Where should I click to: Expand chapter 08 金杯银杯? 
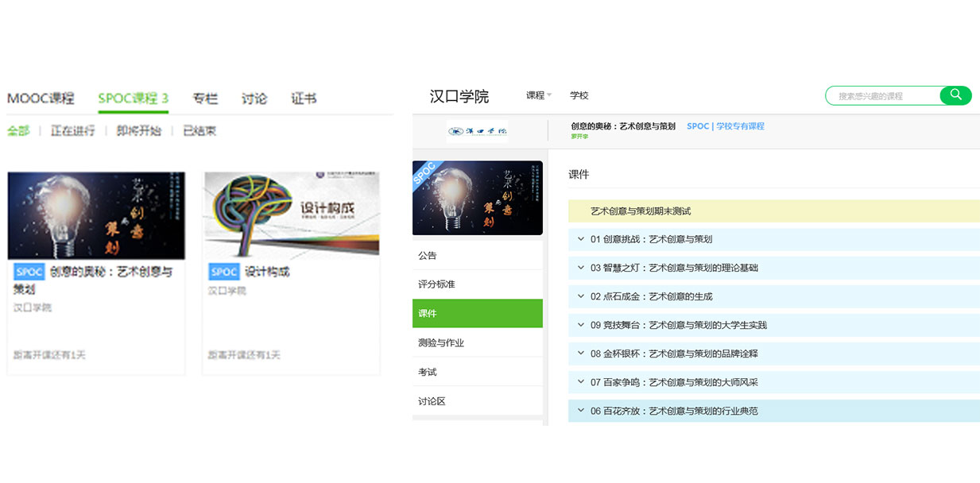point(773,354)
